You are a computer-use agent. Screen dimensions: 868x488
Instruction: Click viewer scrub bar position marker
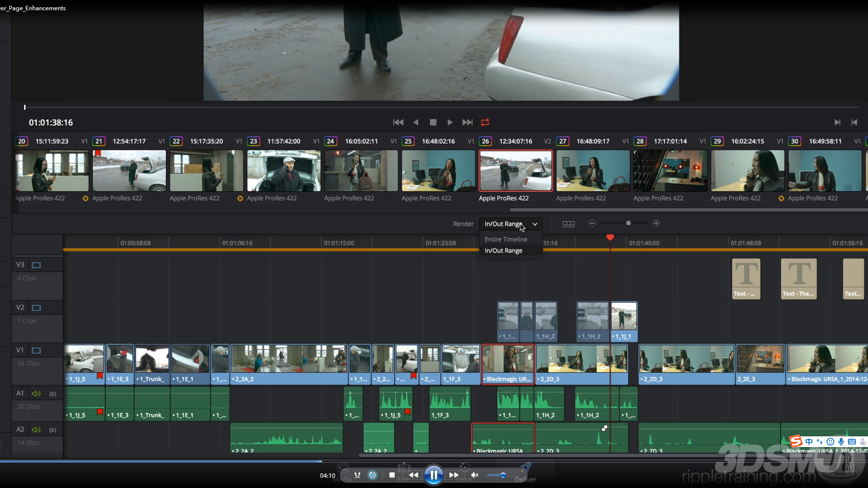(x=25, y=107)
